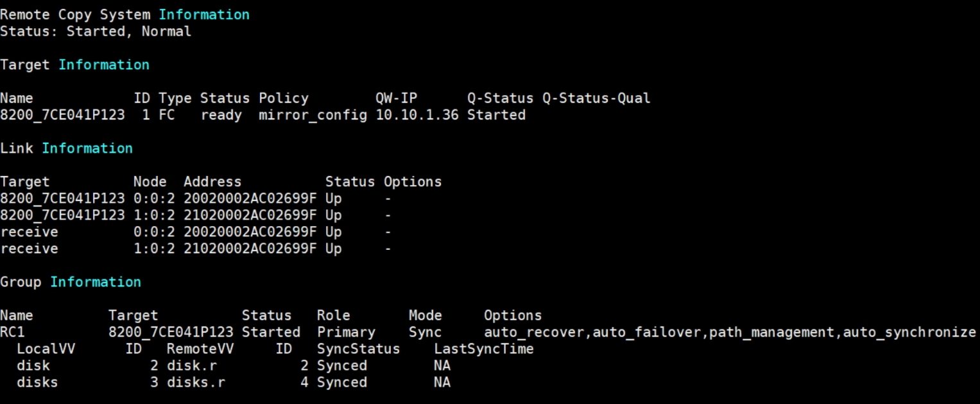Click the 'Status: Started, Normal' line
The width and height of the screenshot is (980, 404).
96,31
